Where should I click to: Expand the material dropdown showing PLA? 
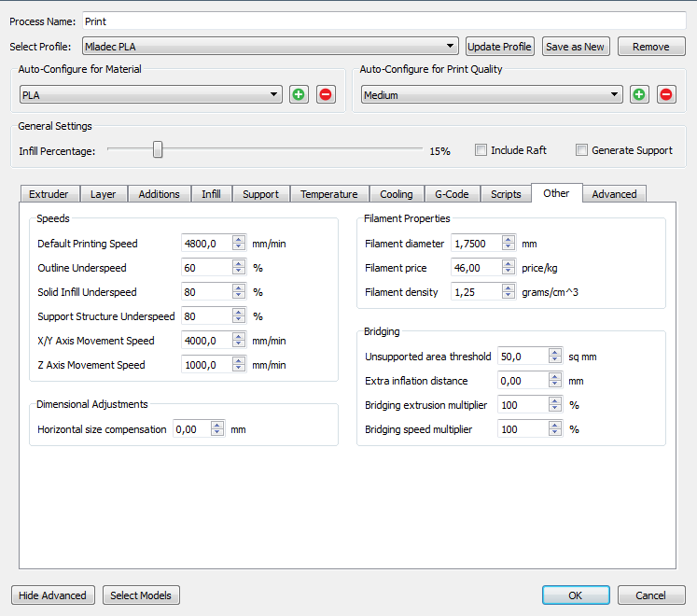click(274, 94)
